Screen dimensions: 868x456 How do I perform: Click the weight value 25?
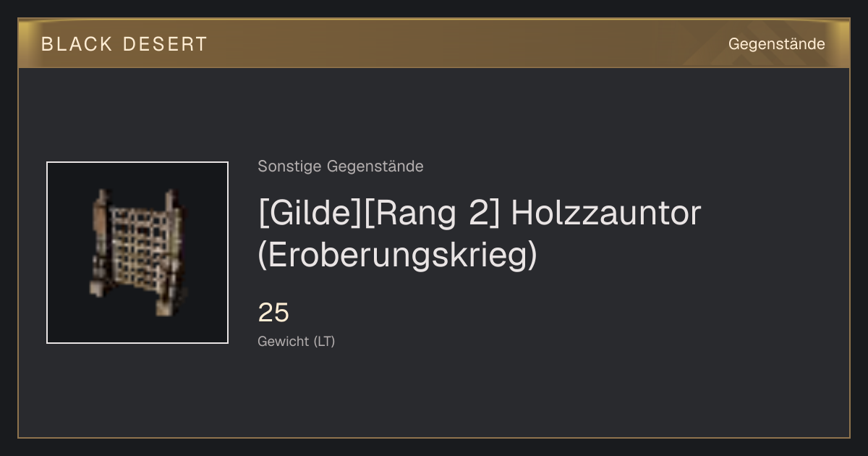(x=273, y=313)
